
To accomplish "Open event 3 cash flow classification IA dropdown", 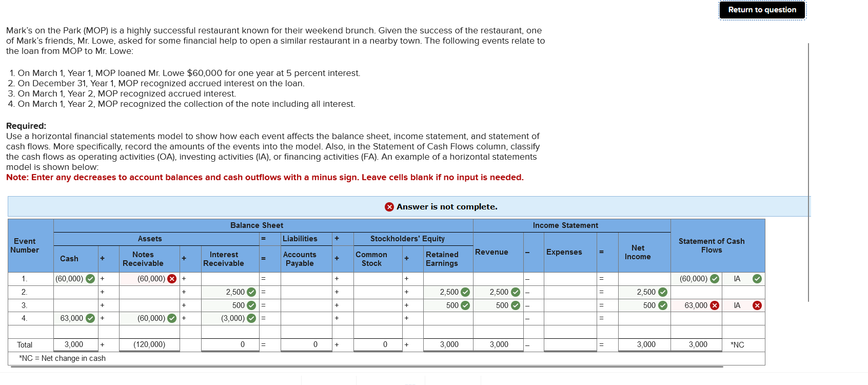I will (x=743, y=305).
